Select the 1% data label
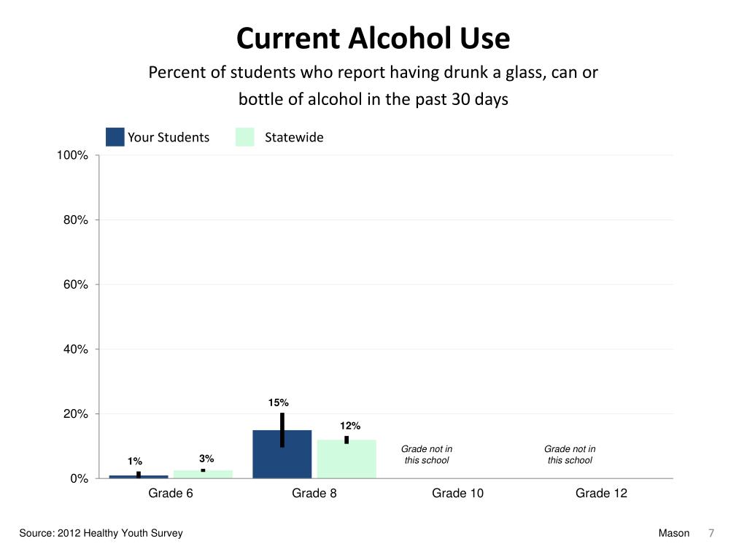Viewport: 747px width, 560px height. 135,461
